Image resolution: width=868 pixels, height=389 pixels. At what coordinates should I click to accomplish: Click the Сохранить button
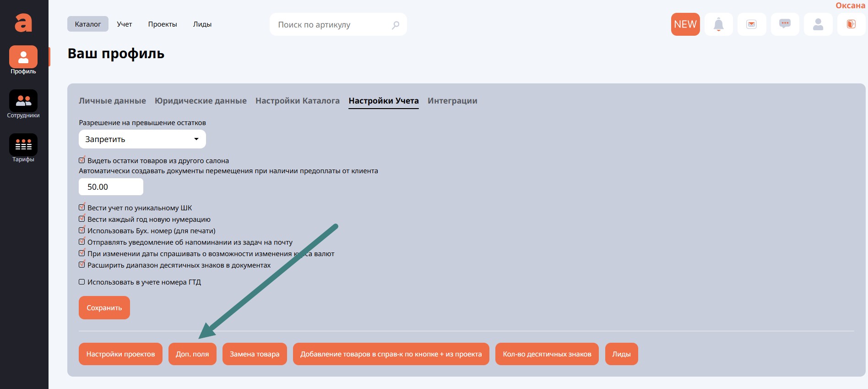104,308
